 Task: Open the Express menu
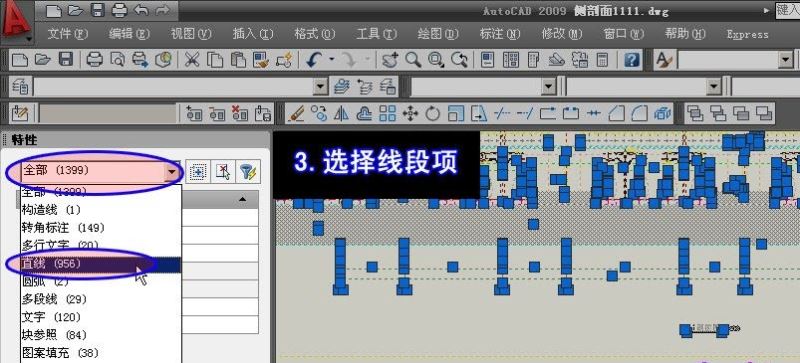(747, 34)
